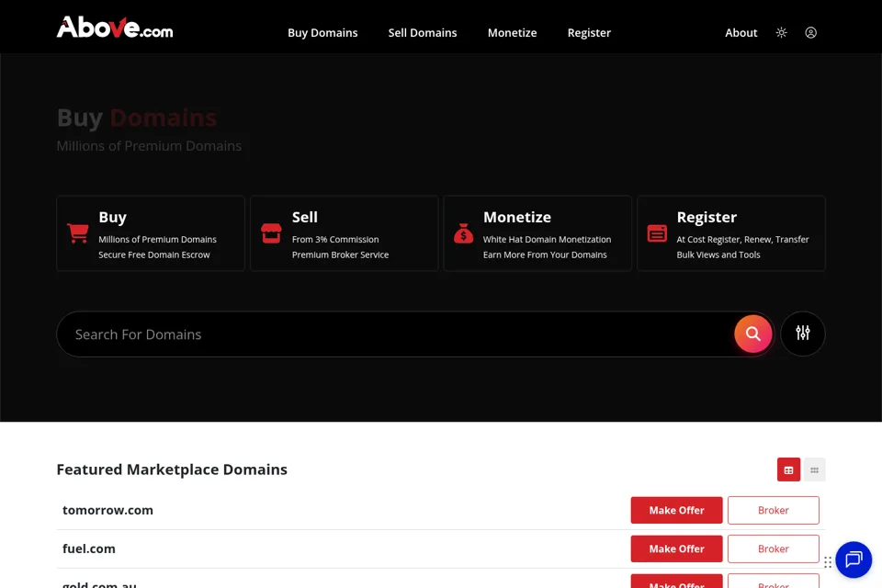Click 'At Cost Register, Renew, Transfer' text
This screenshot has height=588, width=882.
point(742,240)
